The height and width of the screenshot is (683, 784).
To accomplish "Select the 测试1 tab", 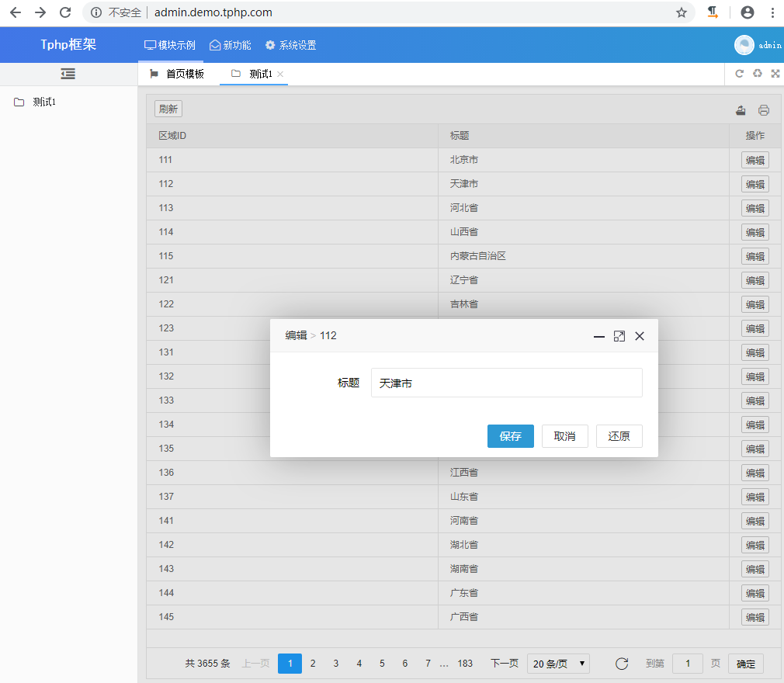I will coord(252,74).
